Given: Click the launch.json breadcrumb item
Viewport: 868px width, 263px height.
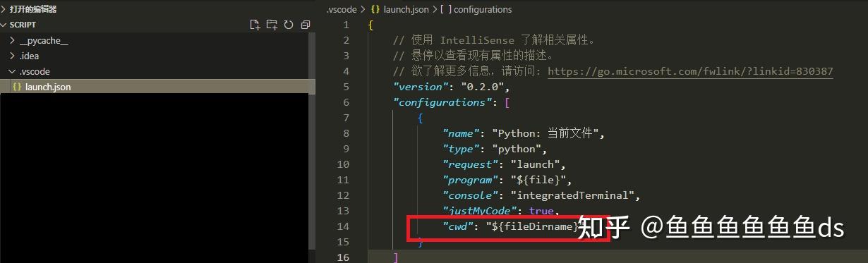Looking at the screenshot, I should point(406,9).
